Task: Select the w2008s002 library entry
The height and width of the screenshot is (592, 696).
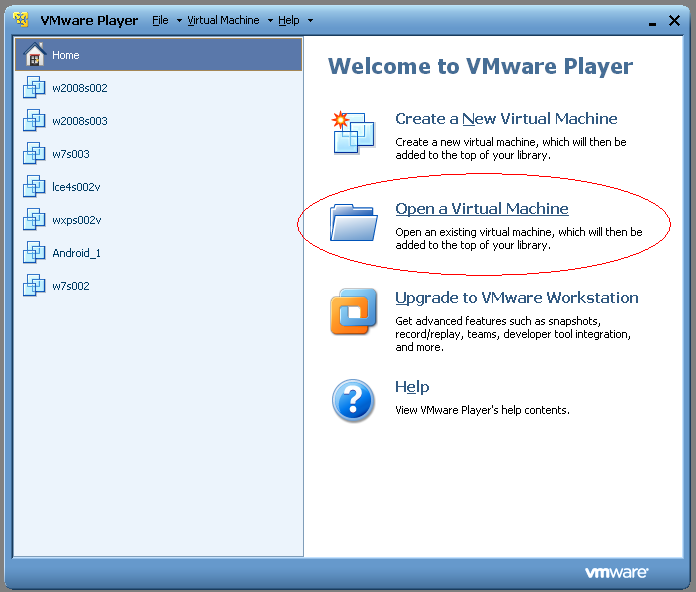Action: (158, 88)
